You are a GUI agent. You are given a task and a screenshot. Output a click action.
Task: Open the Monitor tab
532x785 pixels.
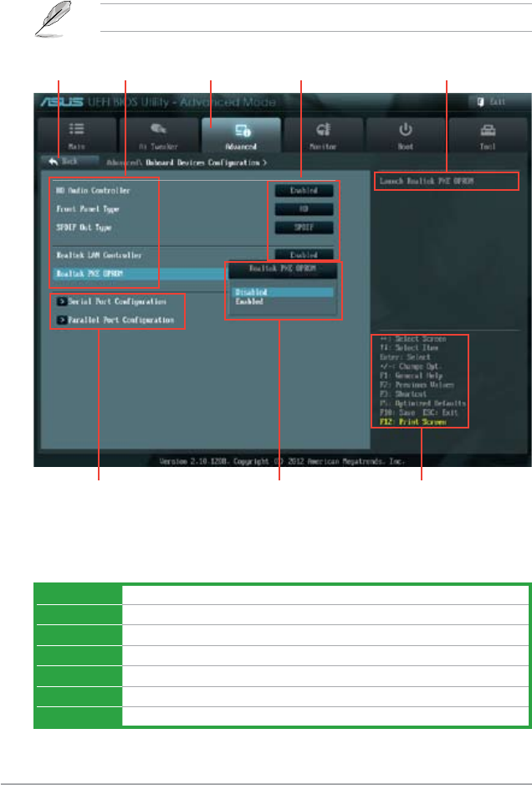click(x=323, y=136)
